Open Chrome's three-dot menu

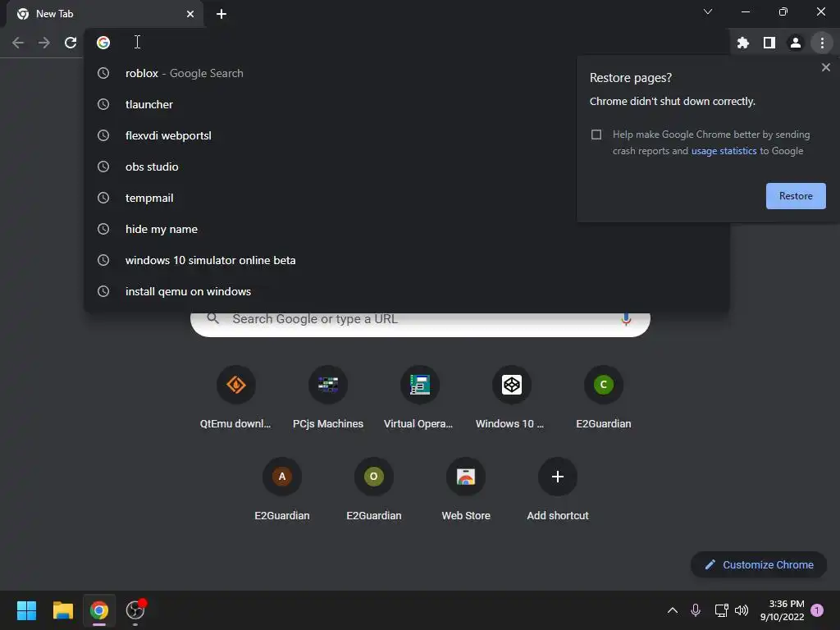point(822,43)
